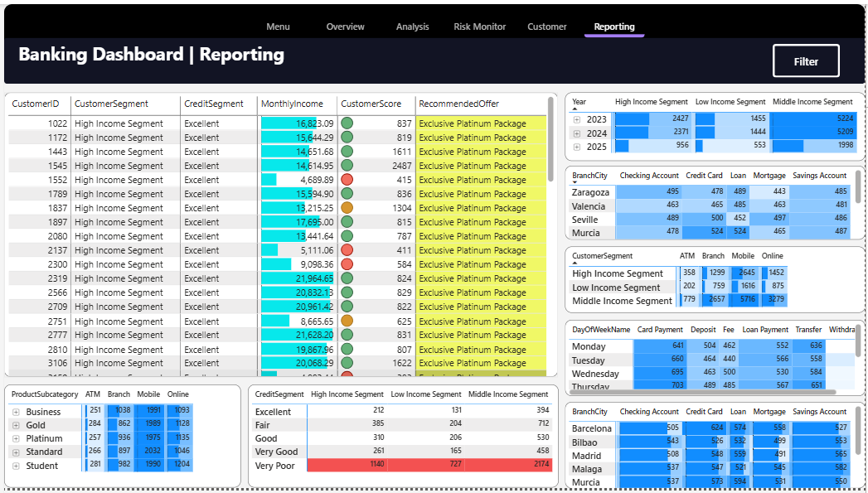Viewport: 868px width, 493px height.
Task: Go to the Customer tab
Action: coord(547,27)
